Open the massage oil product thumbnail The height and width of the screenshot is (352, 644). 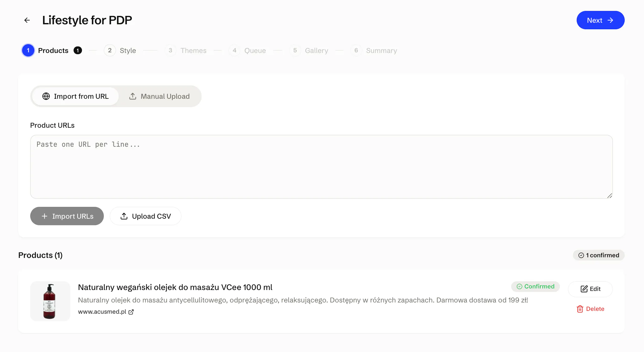click(50, 301)
